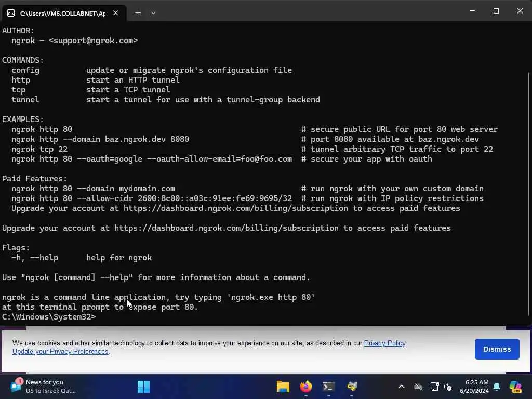Viewport: 532px width, 399px height.
Task: Select the terminal tab titled C:\Users\VM6.COLLABNET
Action: pos(63,13)
